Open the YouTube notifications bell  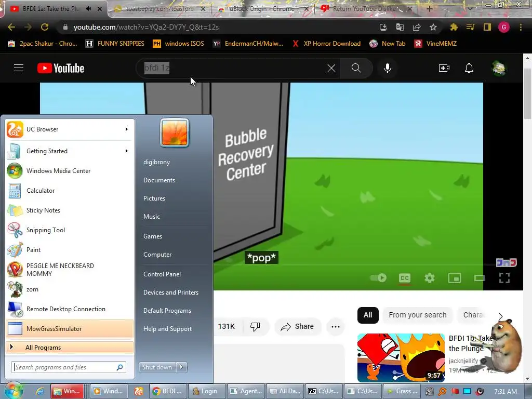tap(469, 68)
